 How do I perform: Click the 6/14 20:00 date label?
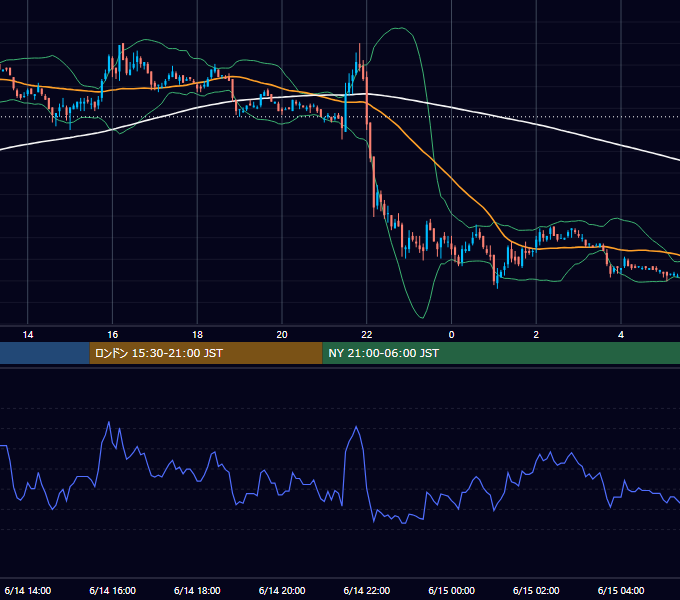[x=282, y=590]
